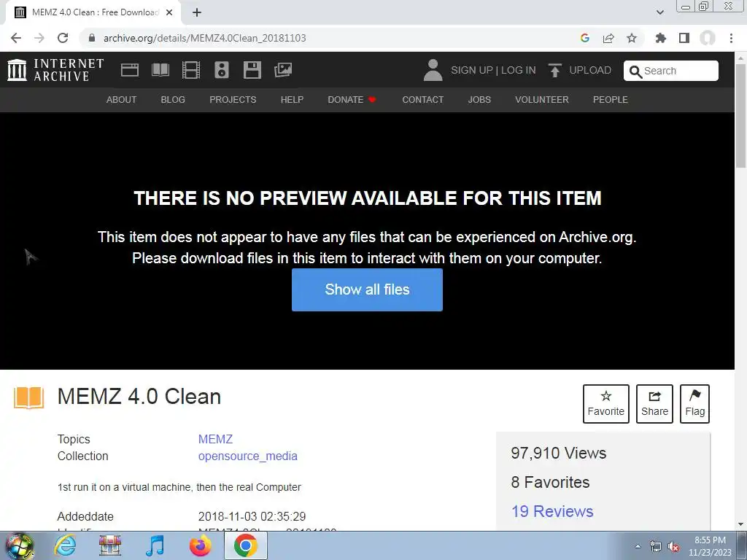Toggle the Chrome side panel
Screen dimensions: 747x560
pos(684,38)
